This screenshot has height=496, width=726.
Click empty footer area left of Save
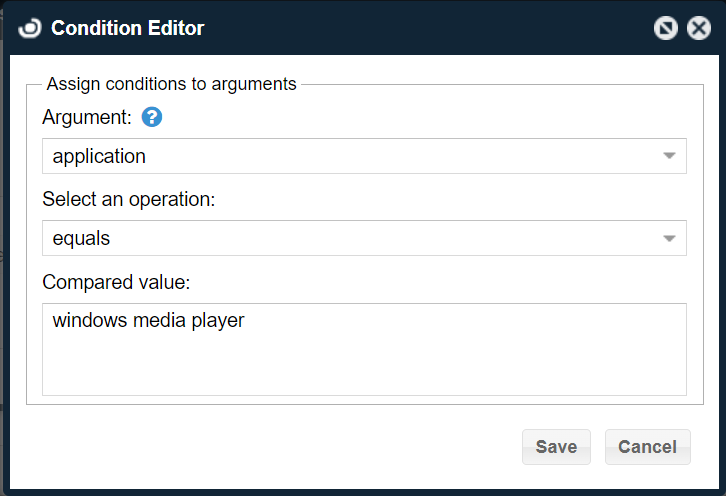pyautogui.click(x=270, y=447)
